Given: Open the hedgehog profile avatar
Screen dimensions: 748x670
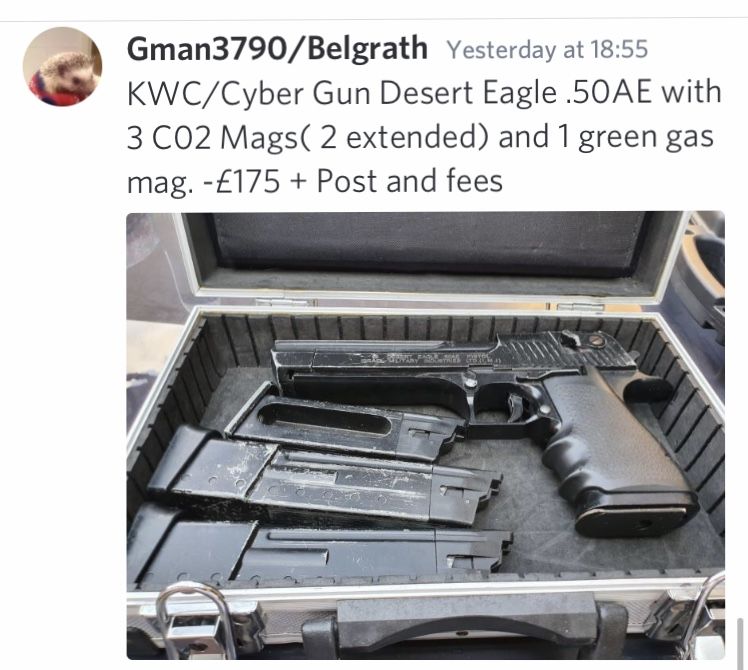Looking at the screenshot, I should tap(62, 66).
